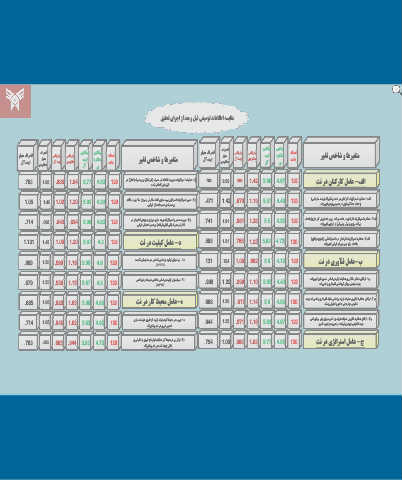Select the cloud-shaped slide title

197,118
